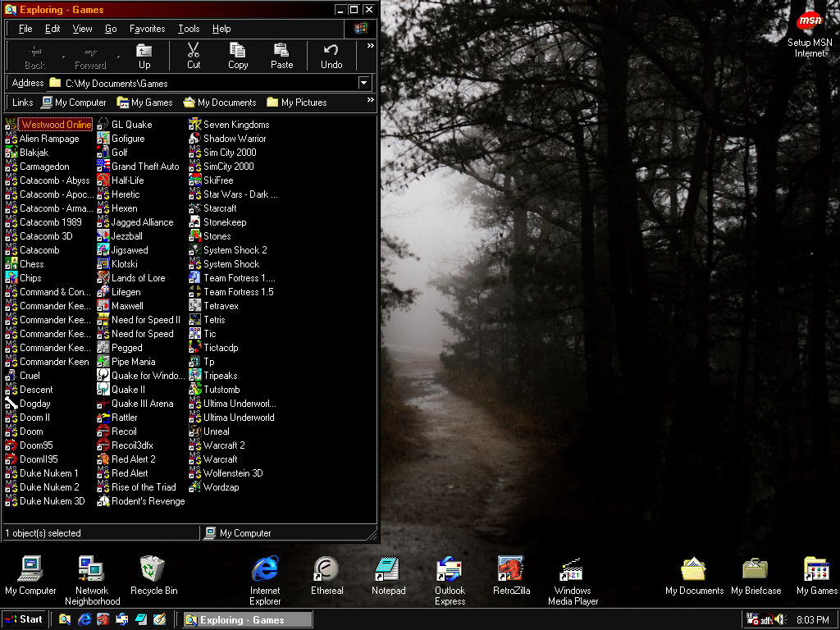
Task: Click the Wolfenstein 3D file name
Action: pyautogui.click(x=233, y=473)
